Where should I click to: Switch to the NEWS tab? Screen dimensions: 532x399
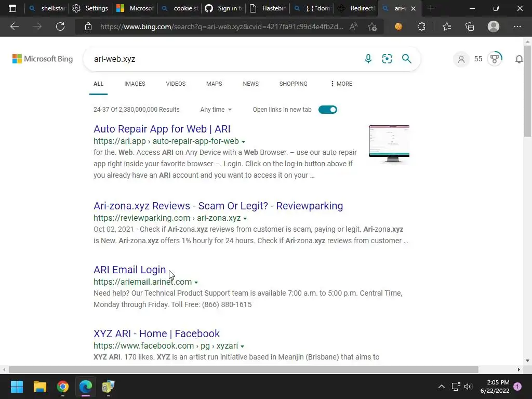pos(251,84)
